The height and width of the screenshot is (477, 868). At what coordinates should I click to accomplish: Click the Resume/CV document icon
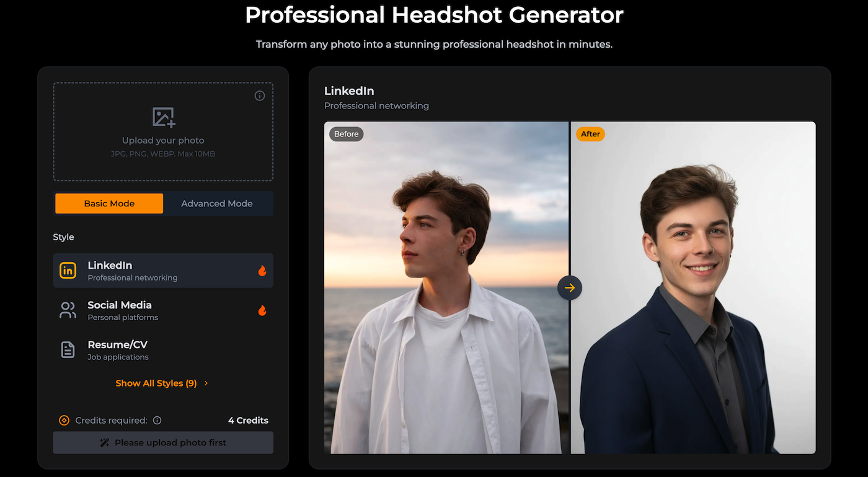point(68,350)
